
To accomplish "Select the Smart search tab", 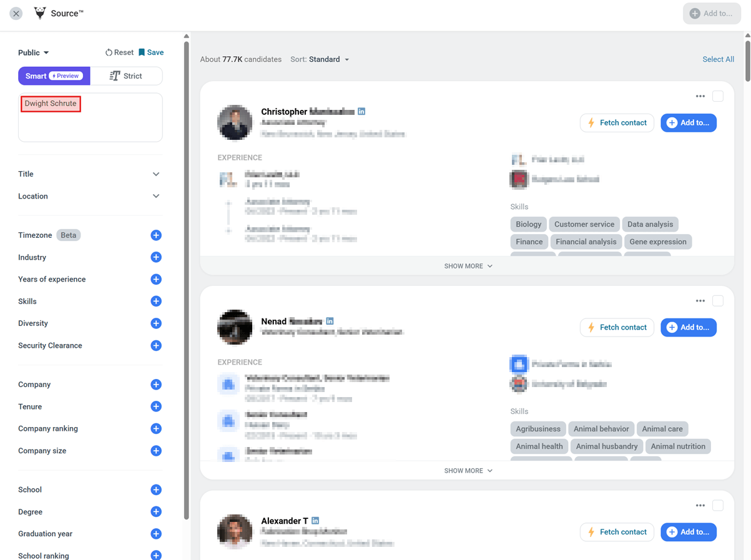I will (x=54, y=76).
